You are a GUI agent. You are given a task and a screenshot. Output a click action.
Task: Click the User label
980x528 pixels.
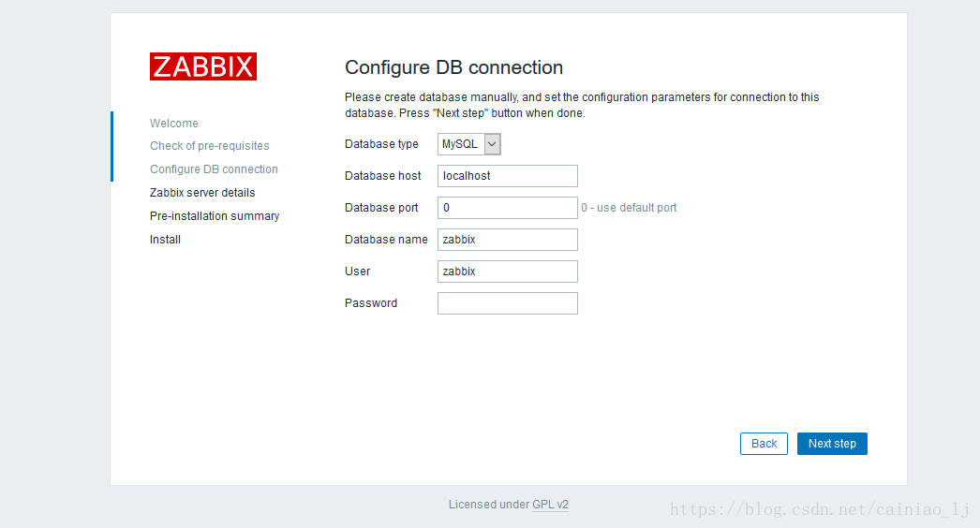(358, 271)
